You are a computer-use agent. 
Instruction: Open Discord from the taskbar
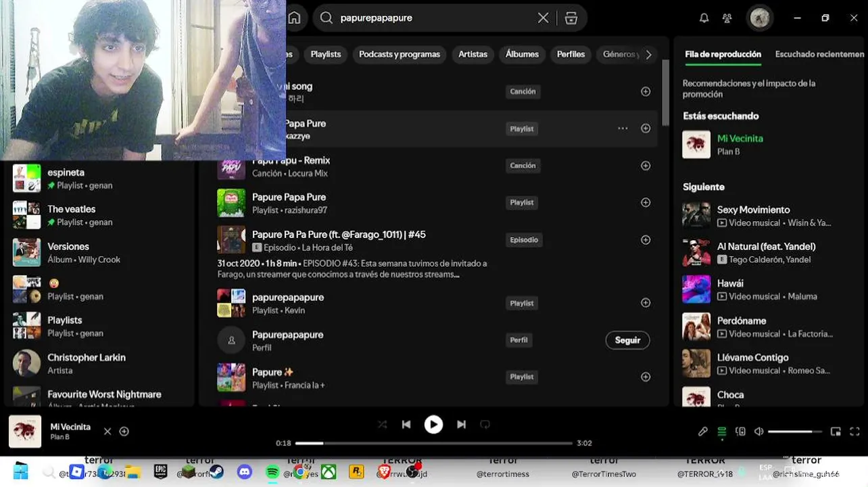(x=245, y=471)
